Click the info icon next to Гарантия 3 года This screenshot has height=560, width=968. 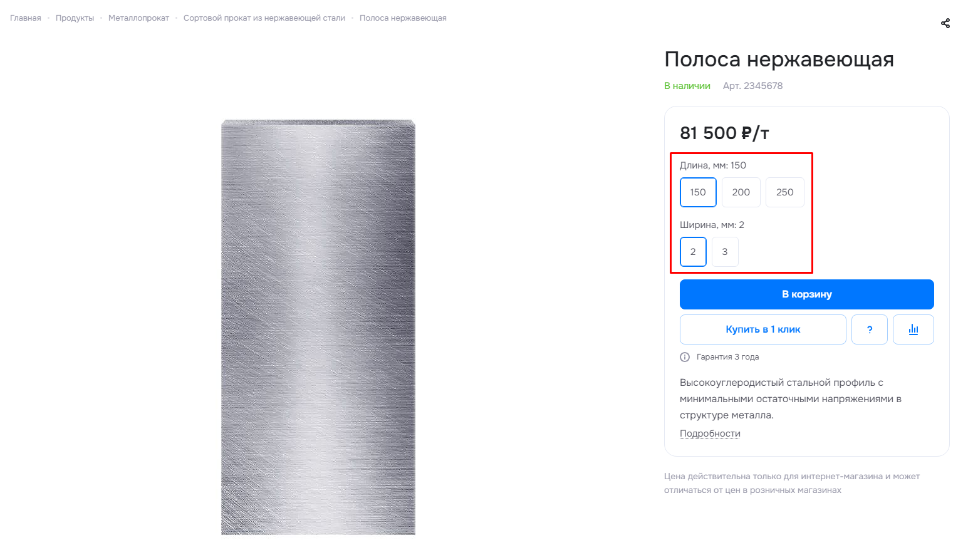(x=685, y=357)
